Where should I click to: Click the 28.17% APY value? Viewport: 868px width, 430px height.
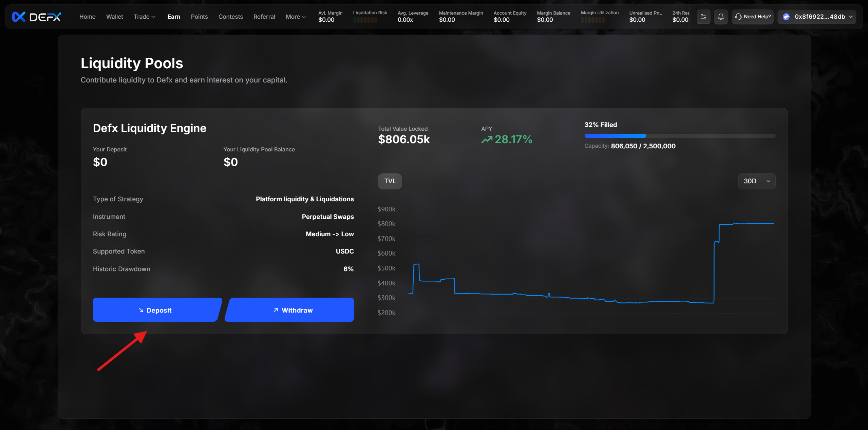pyautogui.click(x=513, y=139)
